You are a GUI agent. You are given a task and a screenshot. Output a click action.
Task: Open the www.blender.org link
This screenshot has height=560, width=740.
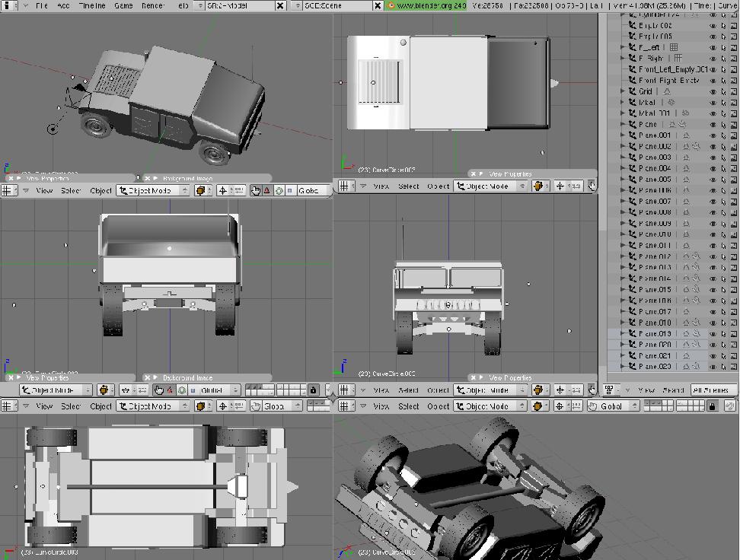coord(426,5)
